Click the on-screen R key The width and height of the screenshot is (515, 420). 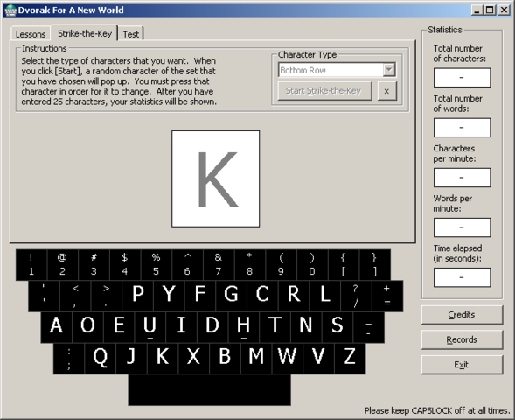(x=294, y=296)
